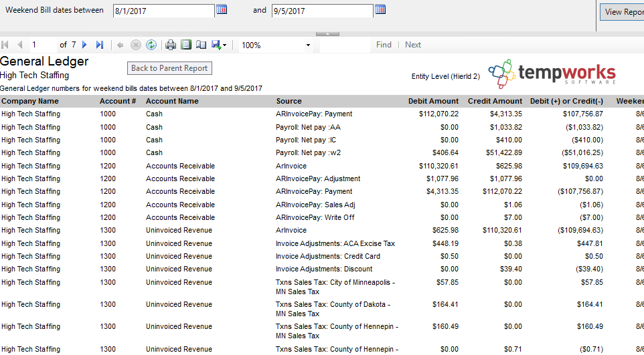Click the $160.49 debit amount

coord(445,327)
